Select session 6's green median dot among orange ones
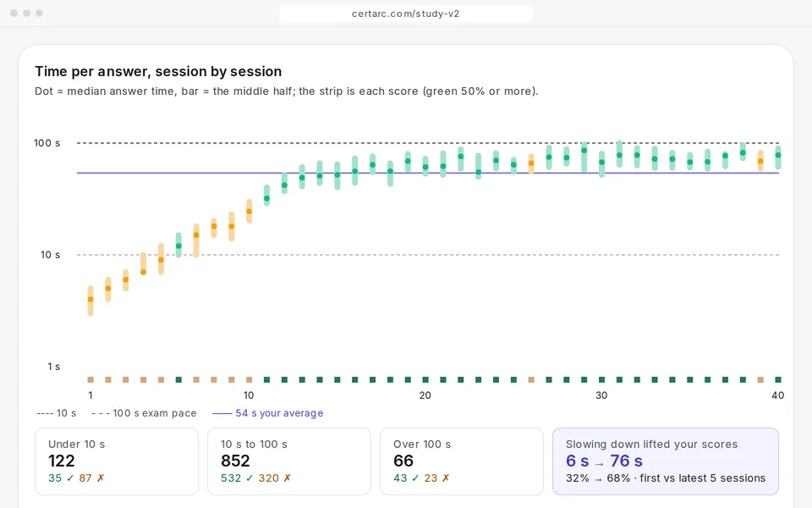 (178, 246)
